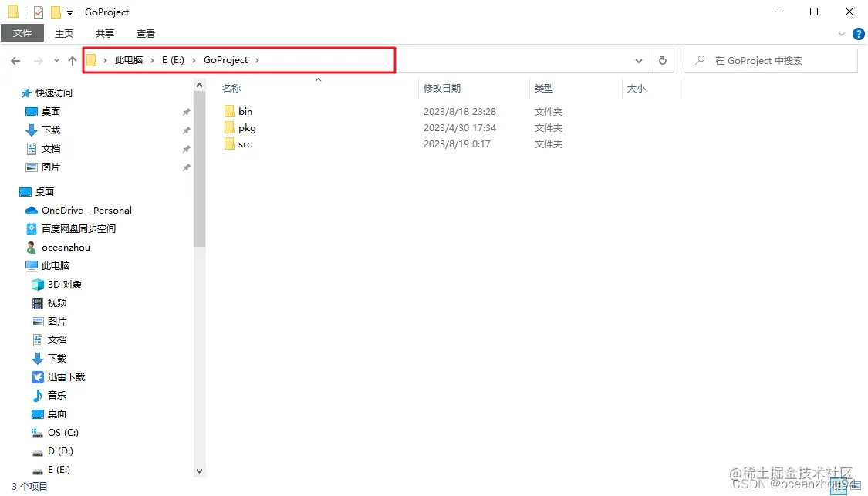Maximize the GoProject window
The width and height of the screenshot is (868, 496).
pos(814,12)
